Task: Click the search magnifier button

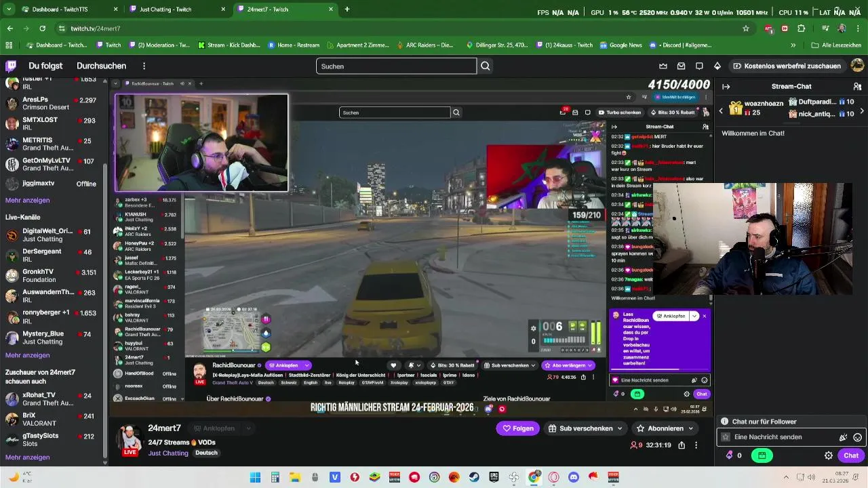Action: pyautogui.click(x=486, y=66)
